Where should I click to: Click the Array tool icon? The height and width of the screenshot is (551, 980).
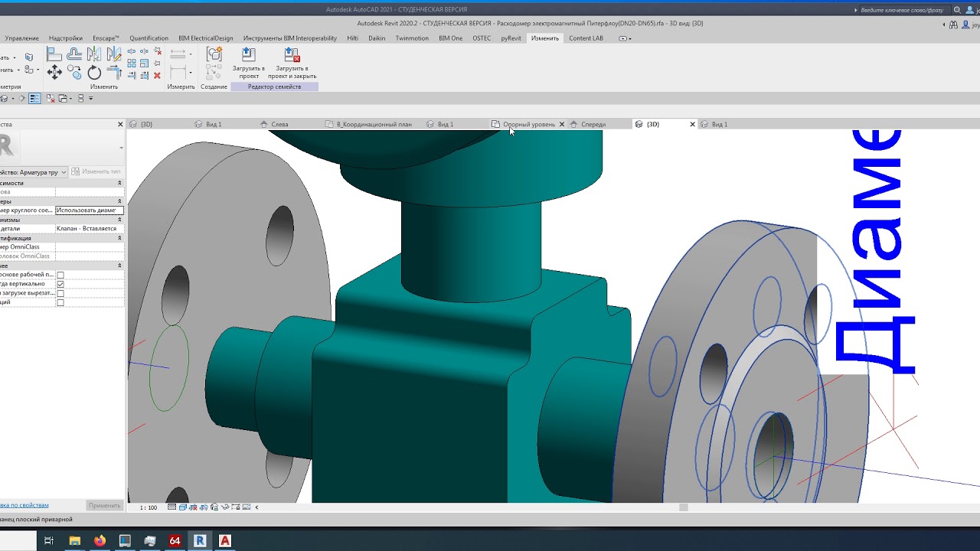pos(132,64)
